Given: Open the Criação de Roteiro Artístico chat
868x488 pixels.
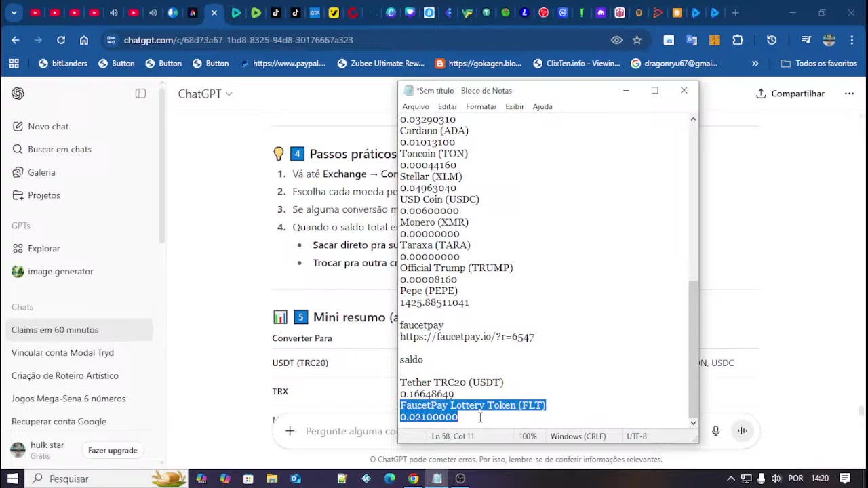Looking at the screenshot, I should (x=65, y=376).
